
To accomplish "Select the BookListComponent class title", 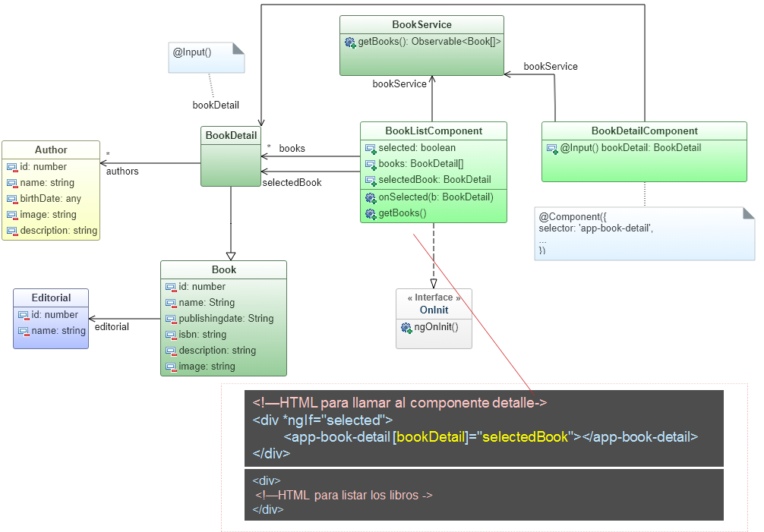I will tap(433, 131).
